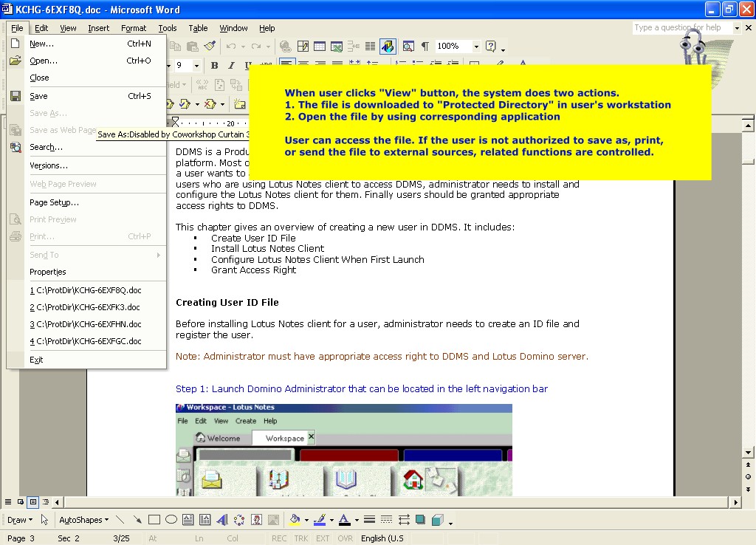The image size is (756, 545).
Task: Open Properties from the File menu
Action: 48,272
